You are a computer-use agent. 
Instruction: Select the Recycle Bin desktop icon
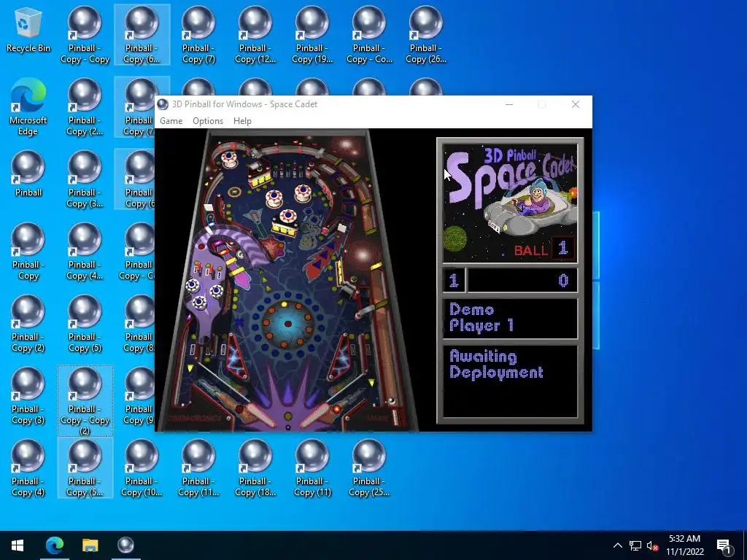(28, 30)
